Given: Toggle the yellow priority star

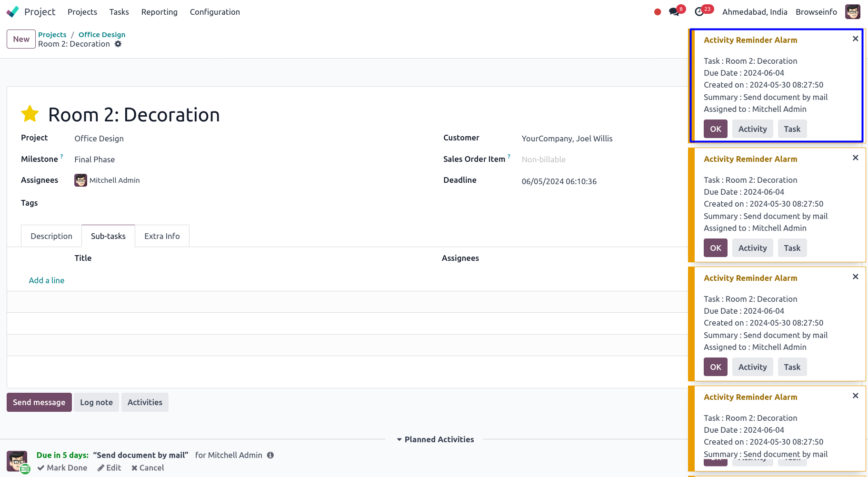Looking at the screenshot, I should tap(30, 114).
